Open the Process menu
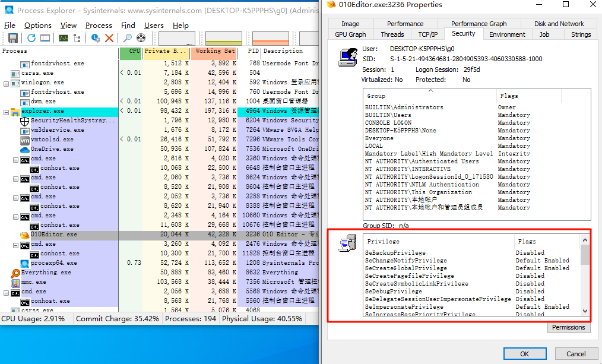 tap(99, 26)
